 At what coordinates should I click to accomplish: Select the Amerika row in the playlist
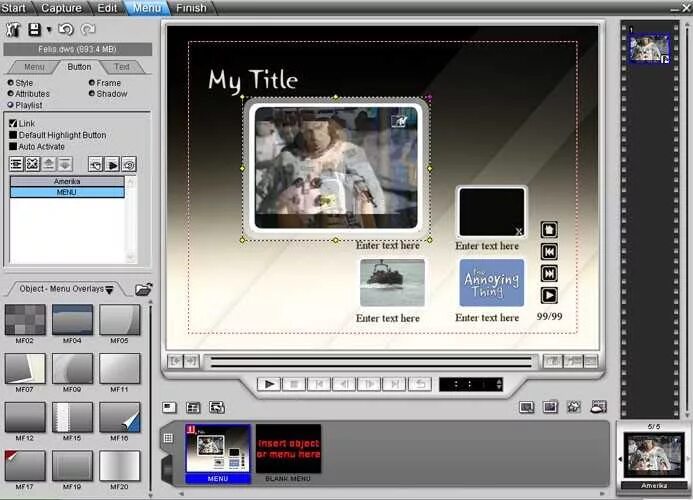tap(67, 181)
